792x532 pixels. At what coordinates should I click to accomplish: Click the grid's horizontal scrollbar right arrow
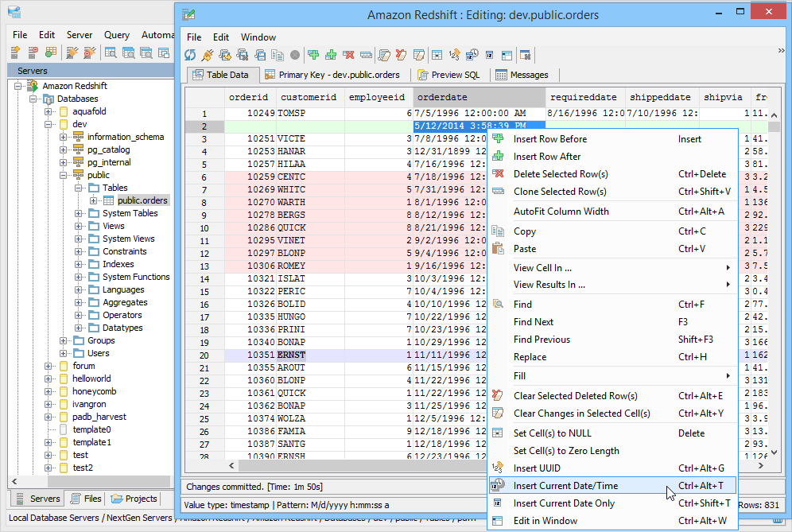click(x=761, y=466)
